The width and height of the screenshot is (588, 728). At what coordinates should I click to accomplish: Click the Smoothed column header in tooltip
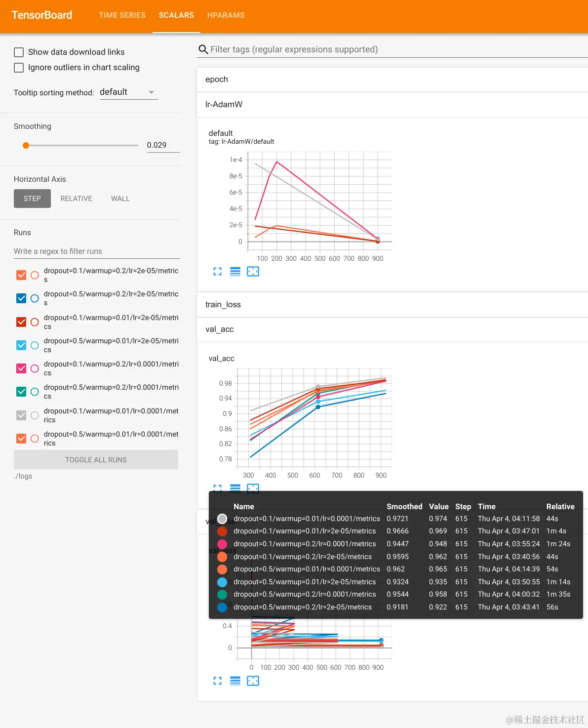pos(404,507)
